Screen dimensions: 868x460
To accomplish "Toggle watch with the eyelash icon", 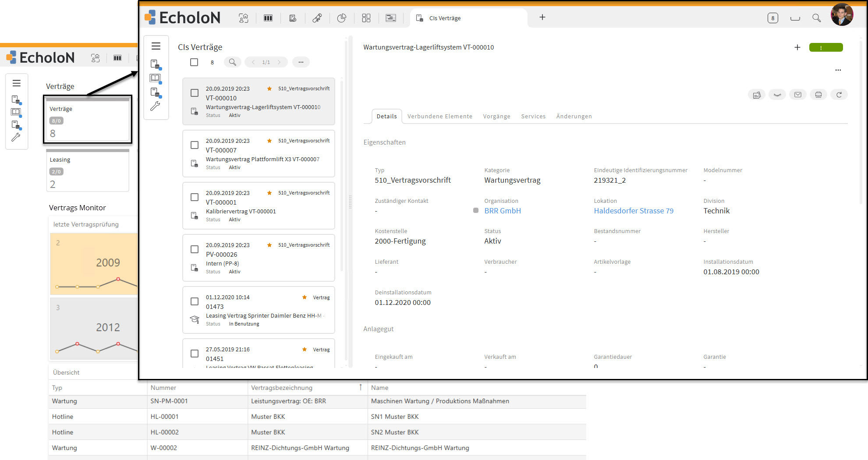I will tap(777, 94).
